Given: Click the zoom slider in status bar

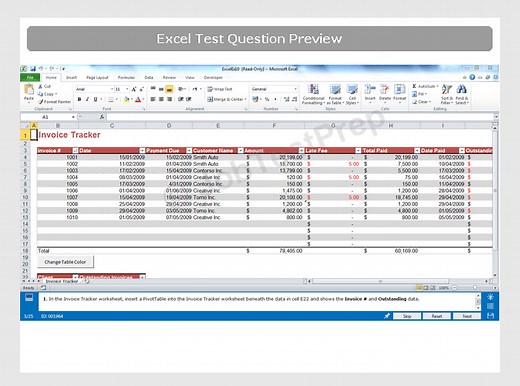Looking at the screenshot, I should pos(475,287).
